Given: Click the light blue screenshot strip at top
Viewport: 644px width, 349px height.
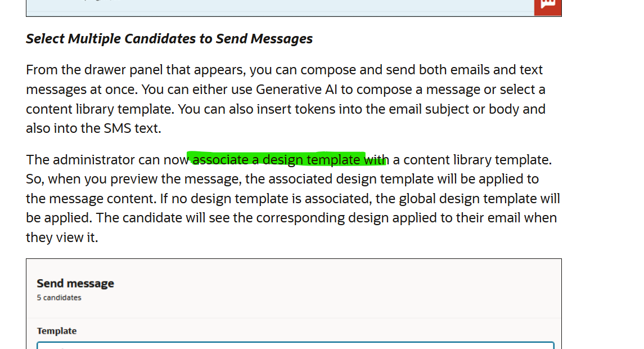Looking at the screenshot, I should coord(280,7).
